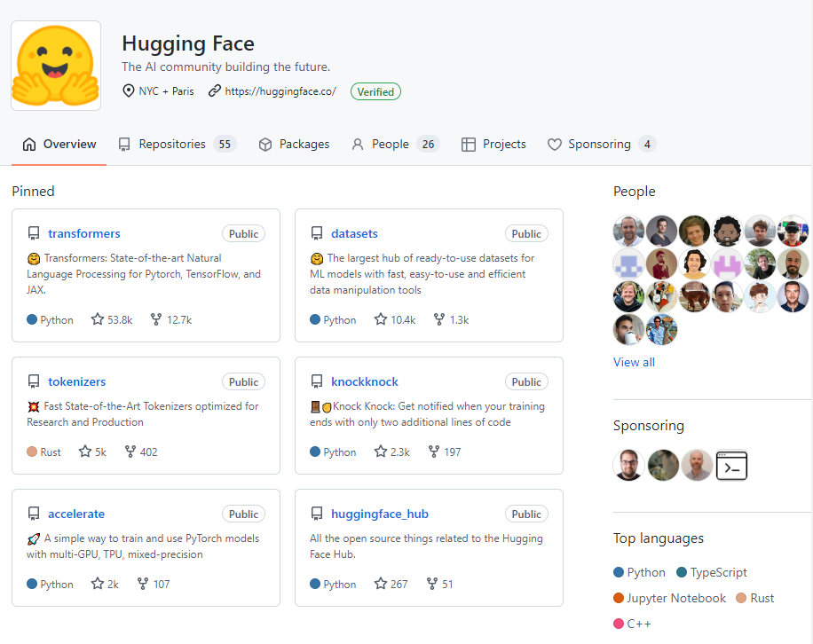
Task: Click the table icon in Projects tab
Action: pyautogui.click(x=469, y=145)
